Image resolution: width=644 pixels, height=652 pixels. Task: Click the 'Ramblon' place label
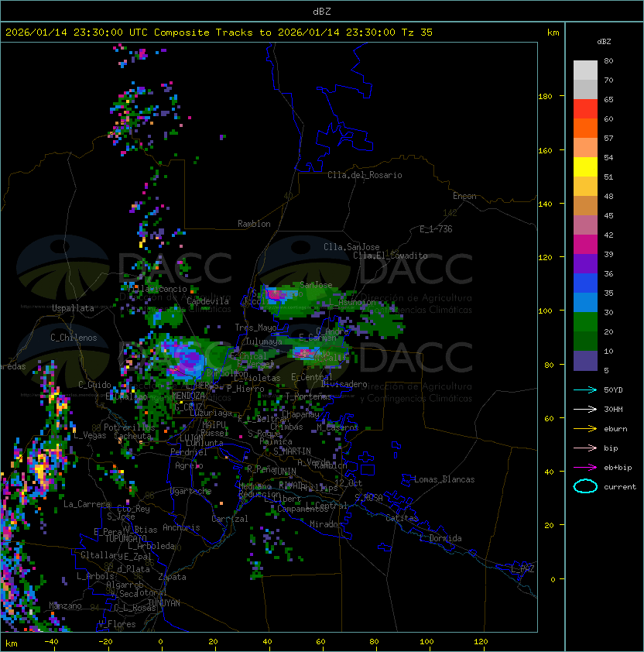click(254, 224)
